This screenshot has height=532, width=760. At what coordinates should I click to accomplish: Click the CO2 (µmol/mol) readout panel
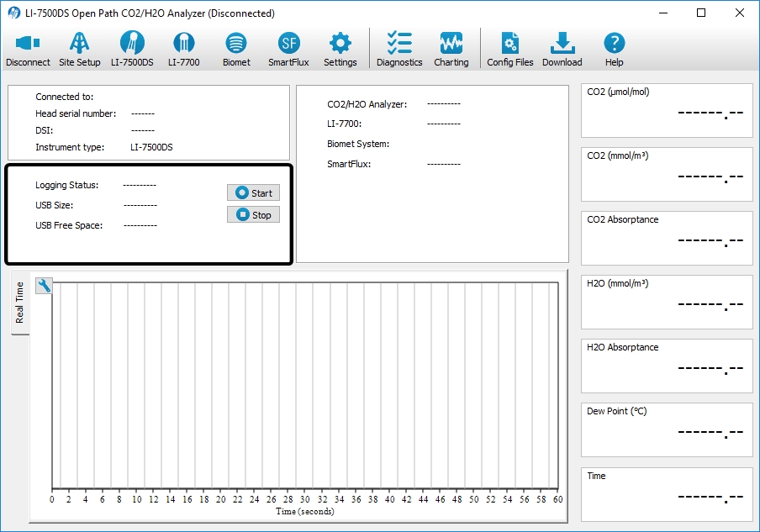[x=667, y=110]
